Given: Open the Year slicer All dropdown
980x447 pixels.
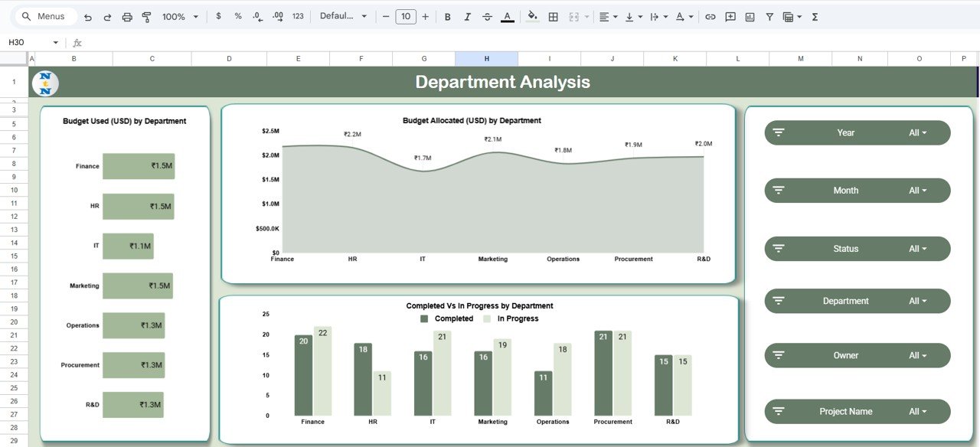Looking at the screenshot, I should click(x=917, y=132).
